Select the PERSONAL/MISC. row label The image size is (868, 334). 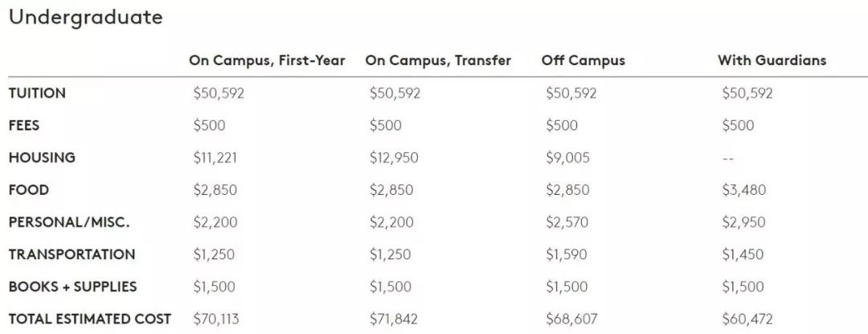[69, 222]
